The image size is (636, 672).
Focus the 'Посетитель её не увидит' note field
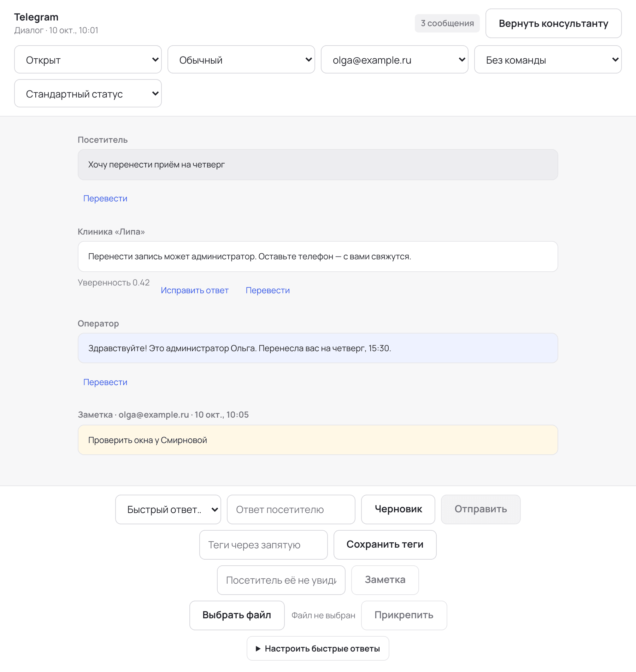click(281, 580)
